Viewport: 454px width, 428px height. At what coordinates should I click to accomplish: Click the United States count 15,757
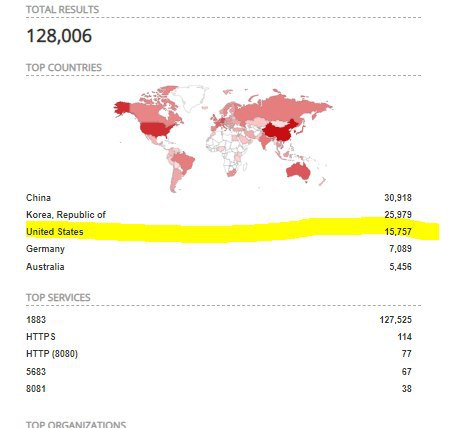tap(398, 232)
